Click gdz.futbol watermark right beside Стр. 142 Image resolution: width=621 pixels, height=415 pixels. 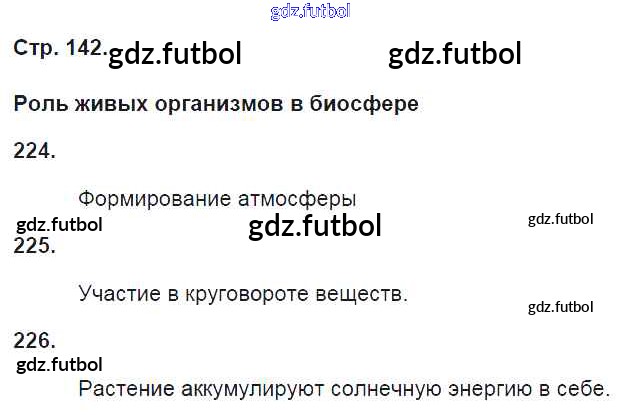coord(174,54)
